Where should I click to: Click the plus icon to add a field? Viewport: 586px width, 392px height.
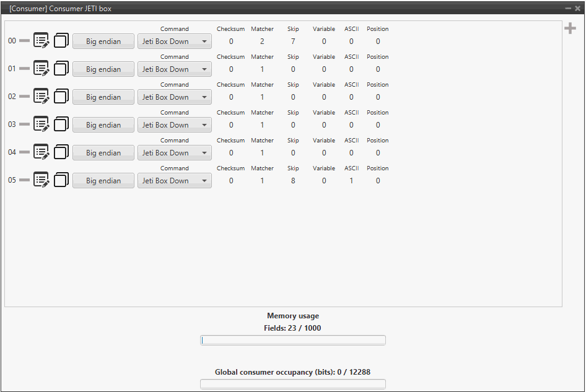pyautogui.click(x=570, y=29)
